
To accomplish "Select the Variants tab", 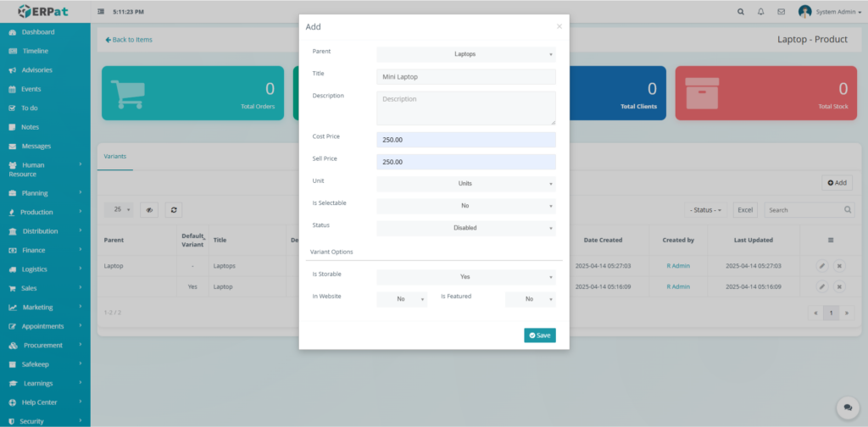I will pos(114,157).
